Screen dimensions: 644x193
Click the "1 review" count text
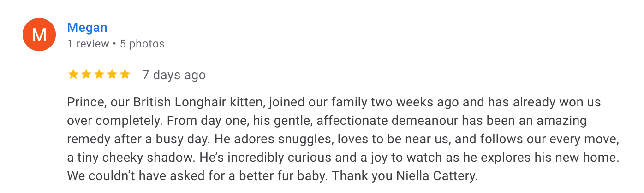coord(88,44)
